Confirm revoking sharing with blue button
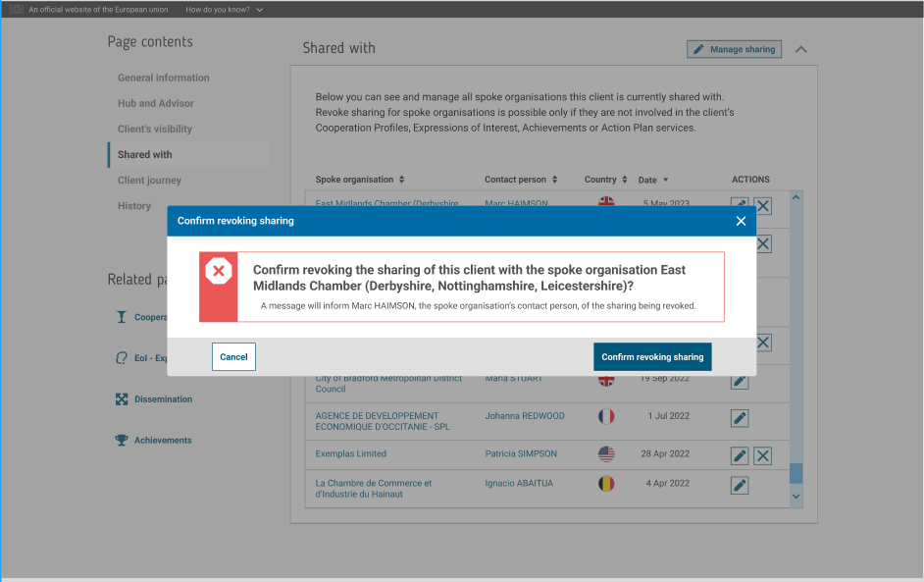 pos(652,356)
